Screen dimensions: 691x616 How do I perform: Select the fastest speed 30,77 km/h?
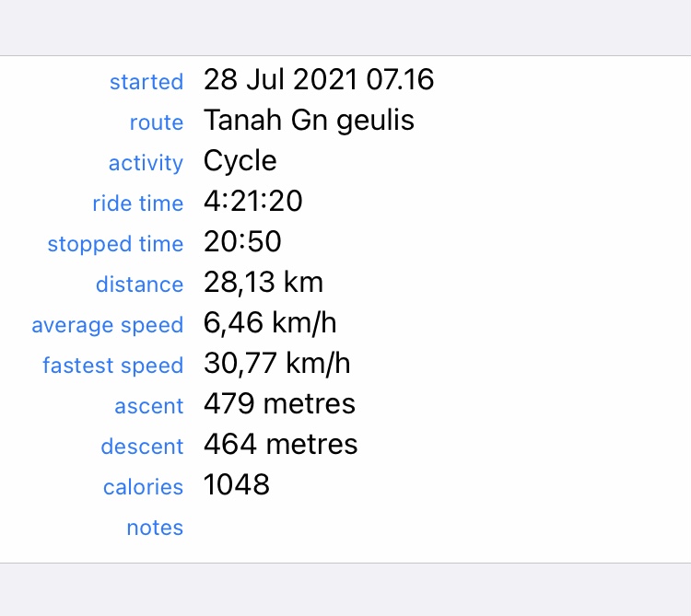click(x=276, y=364)
